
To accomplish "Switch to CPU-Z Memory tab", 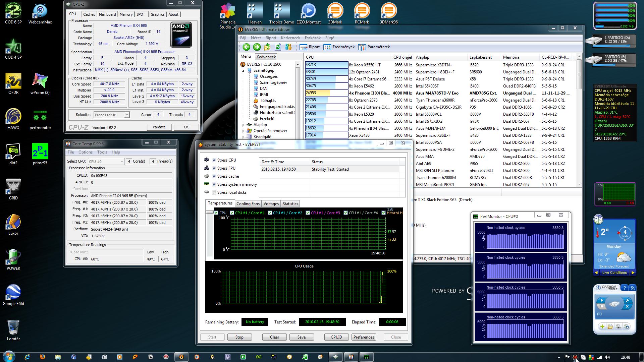I will tap(126, 14).
